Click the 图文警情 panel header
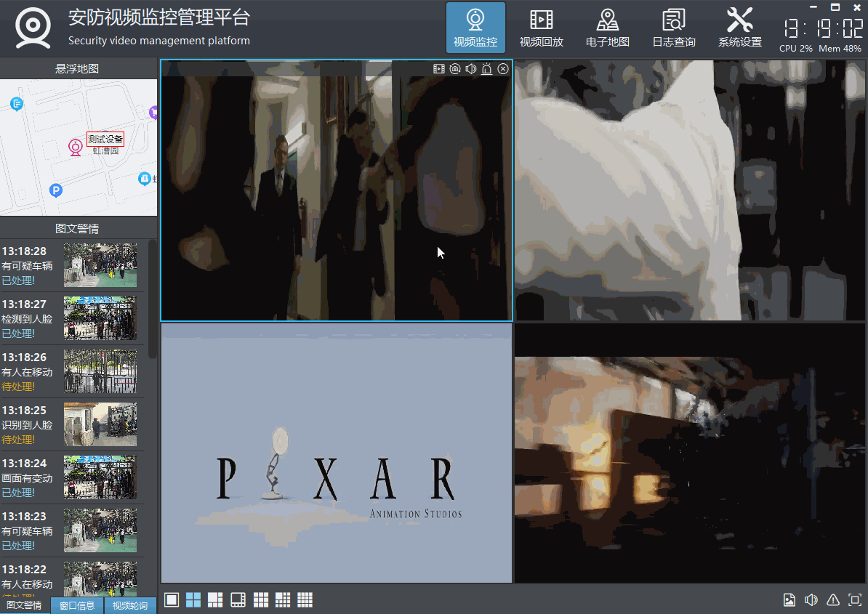The image size is (868, 614). pos(78,228)
